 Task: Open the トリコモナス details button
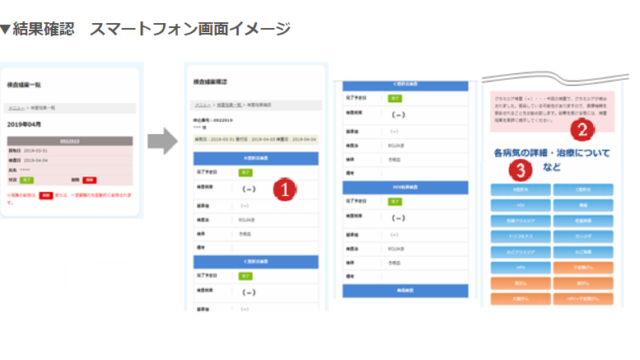520,236
